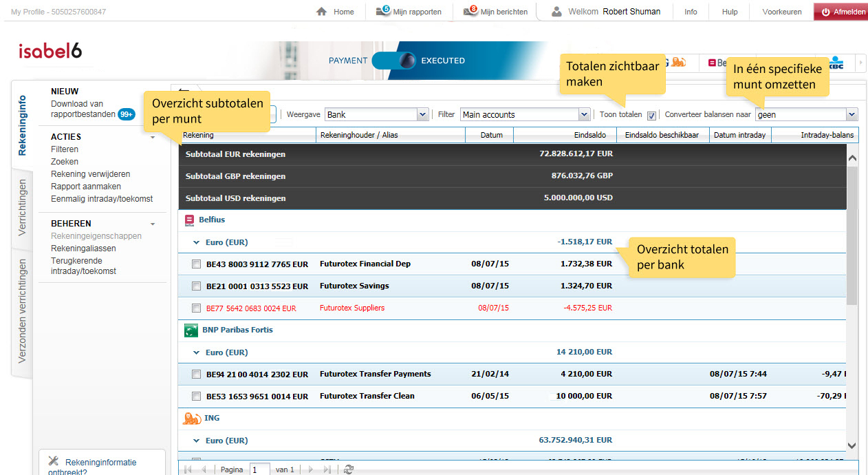Viewport: 868px width, 475px height.
Task: Click the Home house icon
Action: point(321,12)
